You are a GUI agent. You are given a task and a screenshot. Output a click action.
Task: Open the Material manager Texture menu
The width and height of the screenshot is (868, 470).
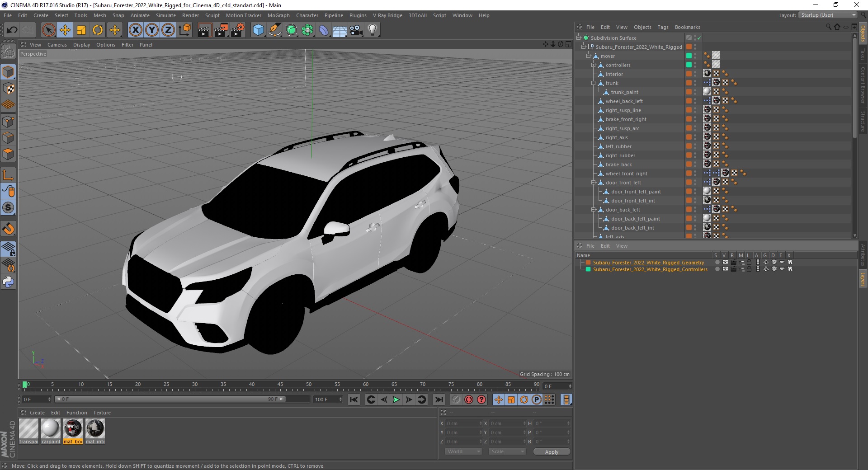coord(102,413)
